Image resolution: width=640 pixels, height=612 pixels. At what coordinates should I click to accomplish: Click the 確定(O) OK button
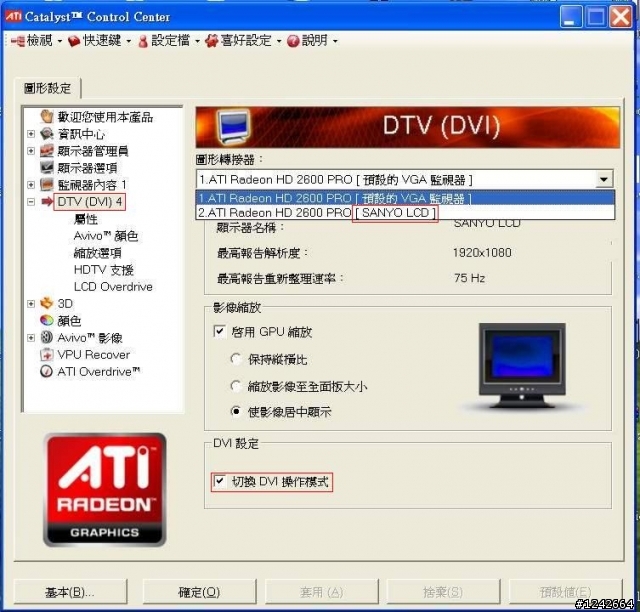(199, 592)
